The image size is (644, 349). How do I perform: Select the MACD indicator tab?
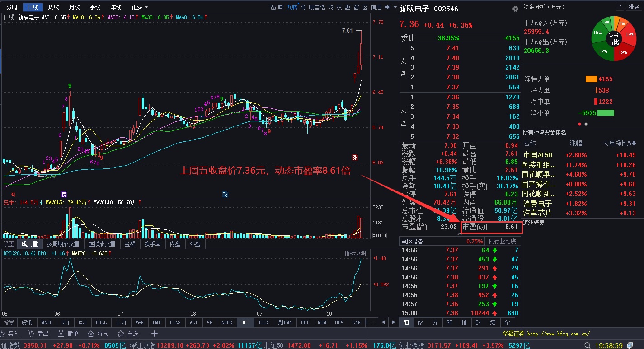pyautogui.click(x=47, y=322)
